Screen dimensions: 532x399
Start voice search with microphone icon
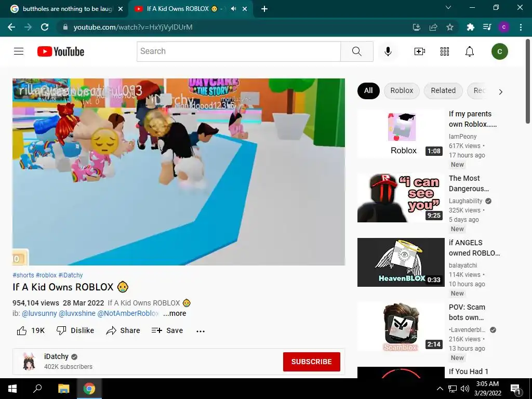pyautogui.click(x=388, y=51)
